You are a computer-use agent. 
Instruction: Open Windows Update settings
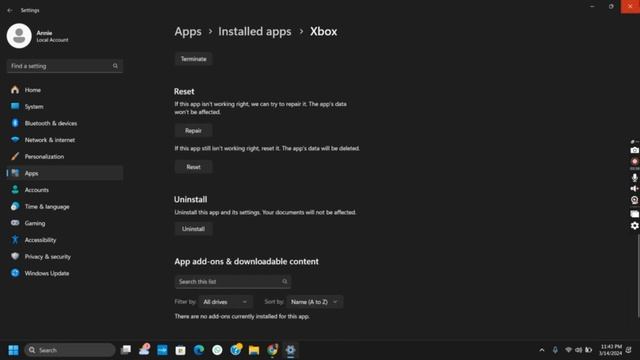64,273
